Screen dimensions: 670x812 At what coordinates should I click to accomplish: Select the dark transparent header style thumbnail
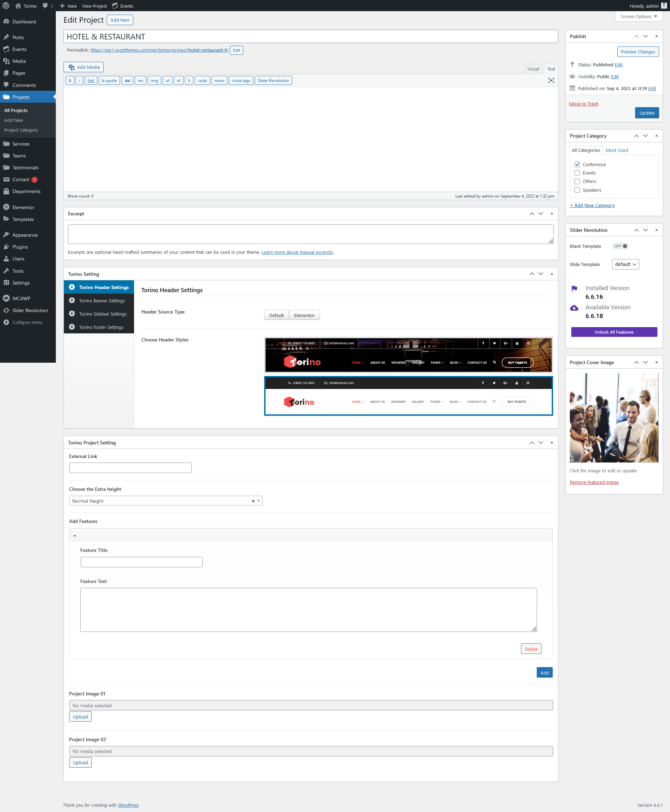(x=408, y=355)
